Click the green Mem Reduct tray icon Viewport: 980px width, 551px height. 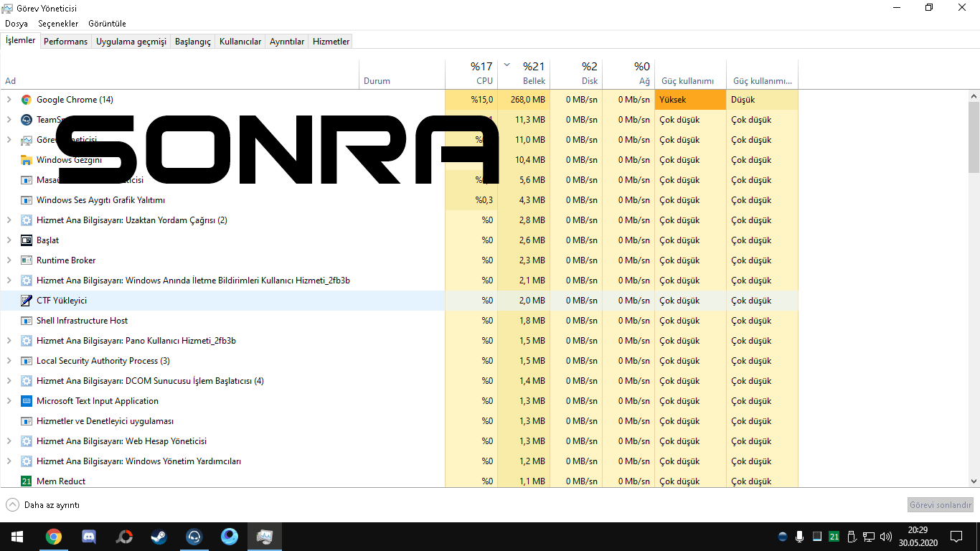(834, 536)
